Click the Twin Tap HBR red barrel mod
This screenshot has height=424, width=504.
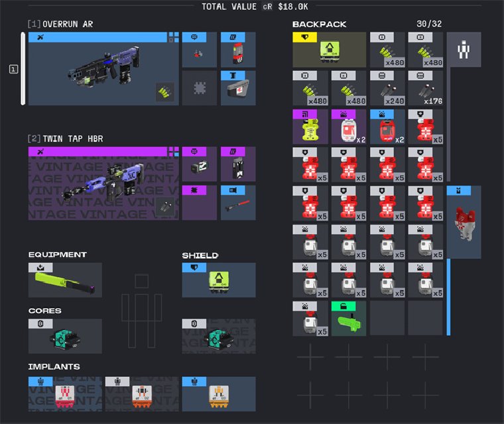[238, 203]
